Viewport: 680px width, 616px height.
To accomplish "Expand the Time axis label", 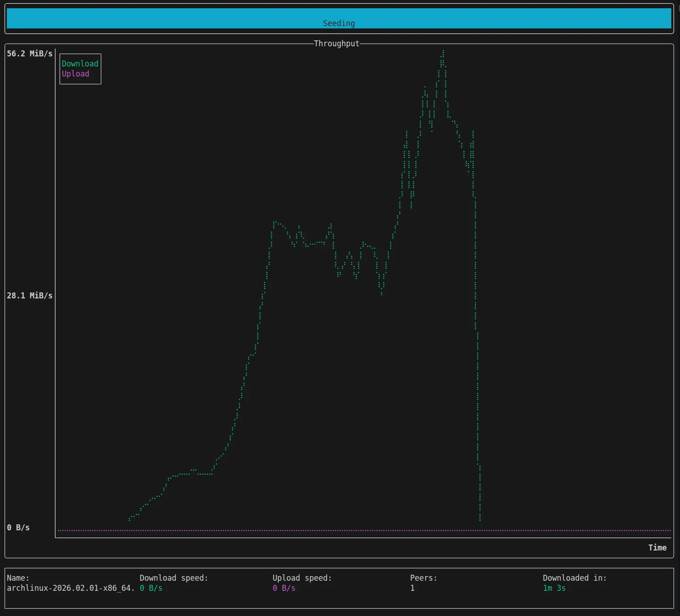I will (x=658, y=547).
